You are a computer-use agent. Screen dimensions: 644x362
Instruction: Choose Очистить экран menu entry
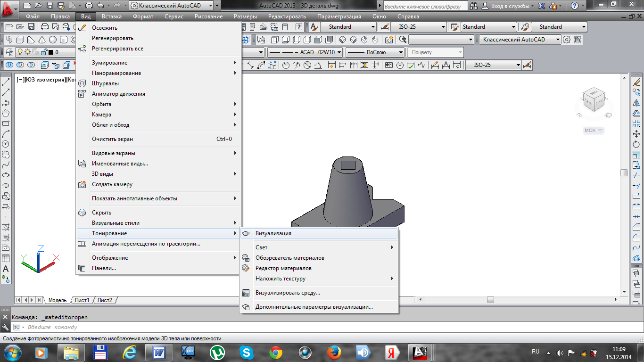[159, 139]
